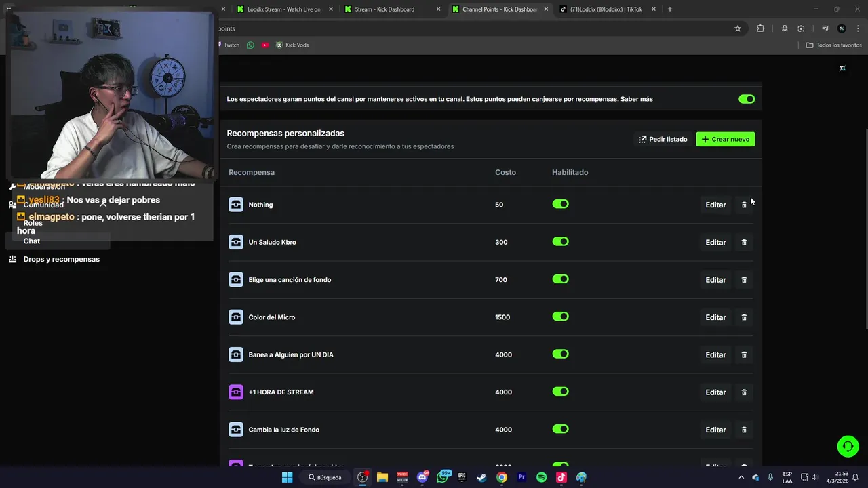Click the Nothing reward gift icon

click(x=236, y=205)
